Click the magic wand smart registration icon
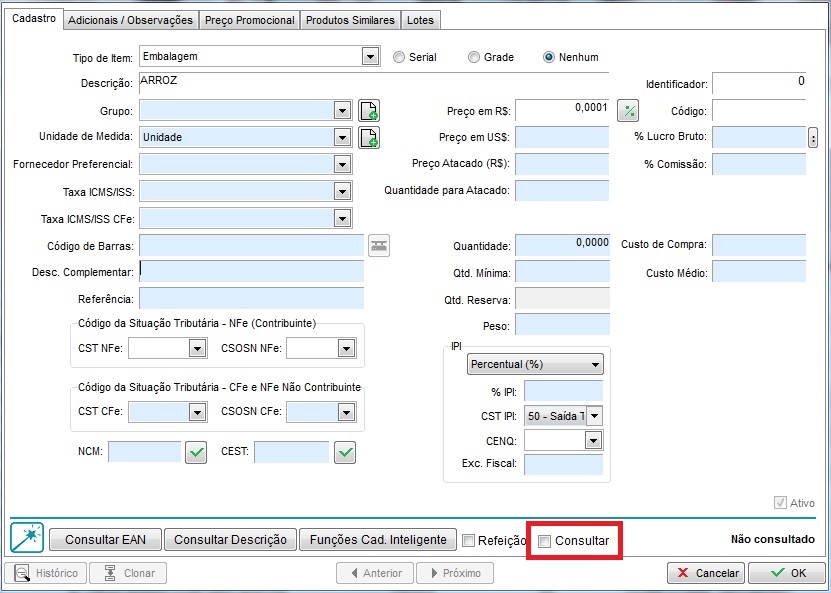This screenshot has width=831, height=593. (x=27, y=538)
